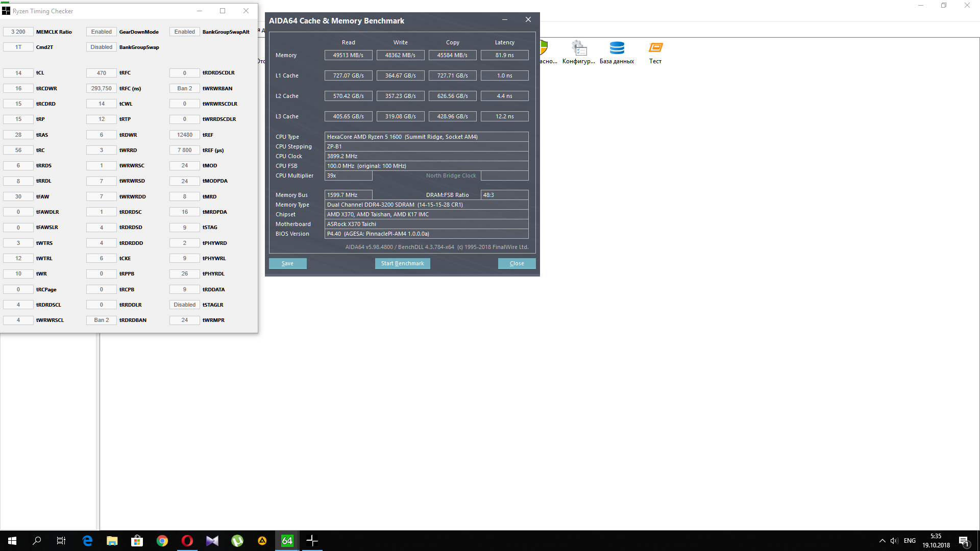Open Opera browser taskbar icon
This screenshot has height=551, width=980.
click(187, 541)
